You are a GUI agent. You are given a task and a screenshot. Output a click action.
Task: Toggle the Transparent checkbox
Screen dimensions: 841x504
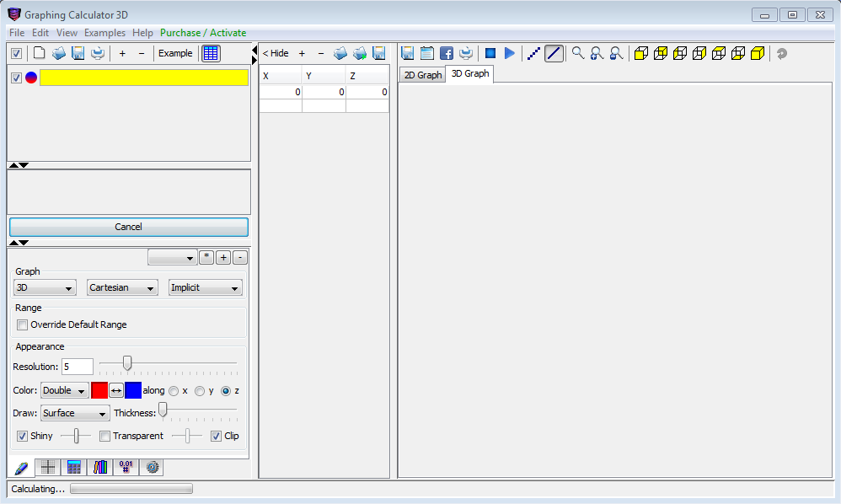pos(104,436)
